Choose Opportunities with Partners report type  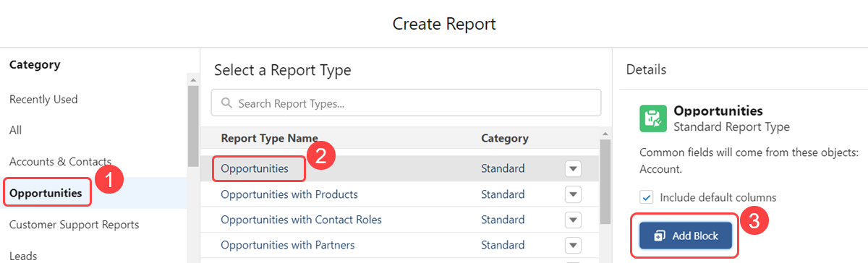click(288, 245)
